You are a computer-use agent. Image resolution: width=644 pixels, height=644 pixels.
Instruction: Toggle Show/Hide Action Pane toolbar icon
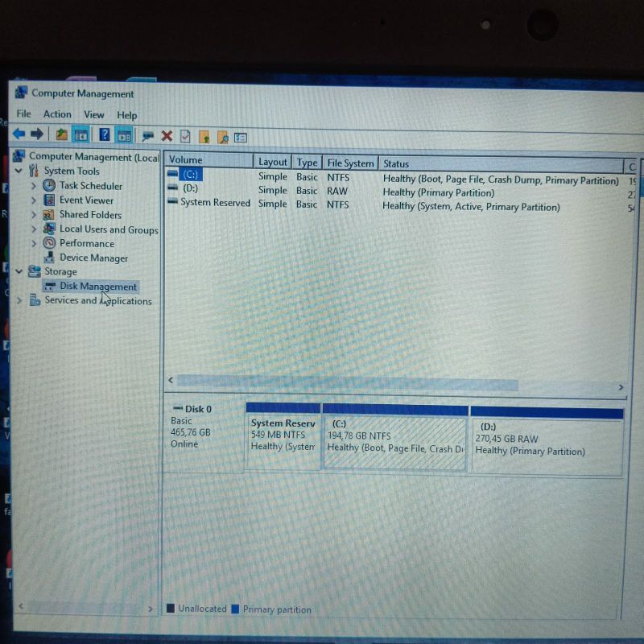click(x=124, y=135)
